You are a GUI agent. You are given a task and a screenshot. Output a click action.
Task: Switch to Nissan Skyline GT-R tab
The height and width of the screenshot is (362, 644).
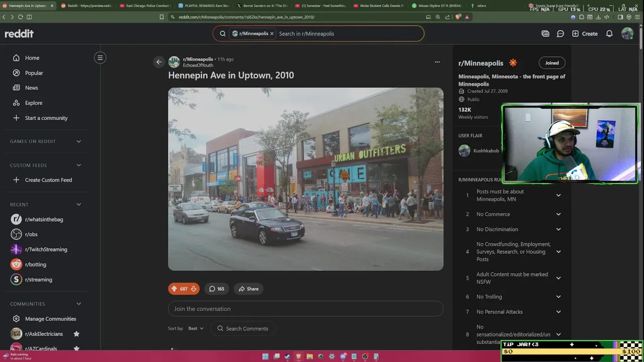coord(437,6)
